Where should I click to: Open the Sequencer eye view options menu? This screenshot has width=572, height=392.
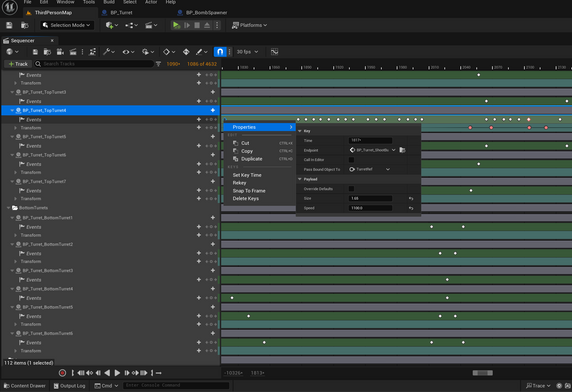click(128, 52)
